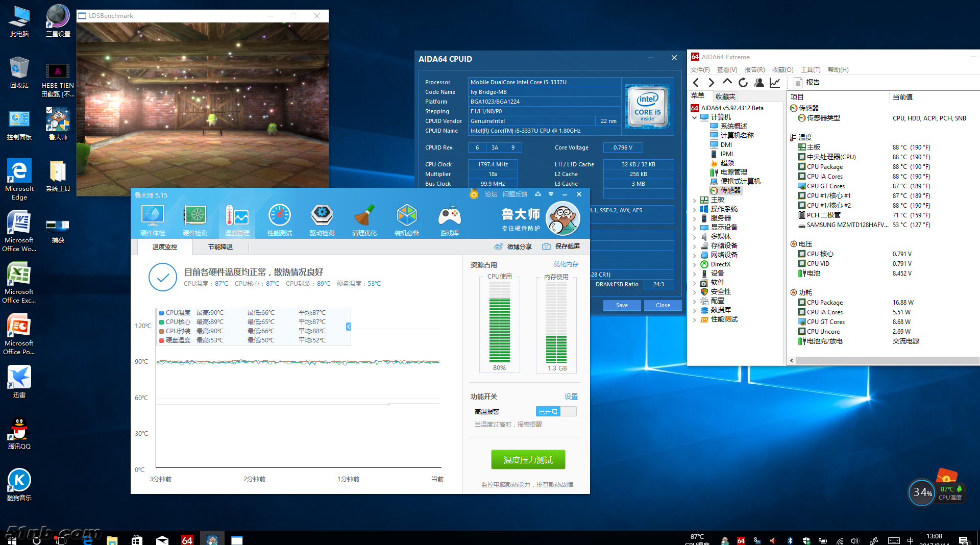
Task: Select the 温度管理 thermometer icon
Action: tap(237, 220)
